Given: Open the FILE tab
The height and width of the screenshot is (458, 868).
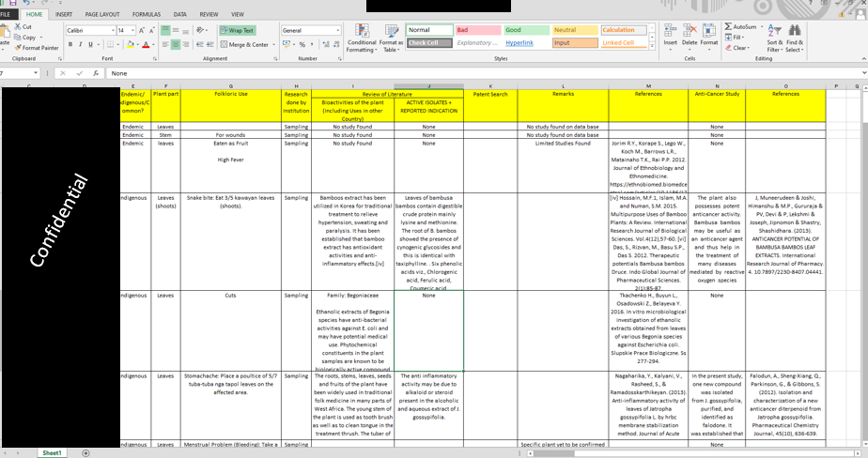Looking at the screenshot, I should coord(6,14).
